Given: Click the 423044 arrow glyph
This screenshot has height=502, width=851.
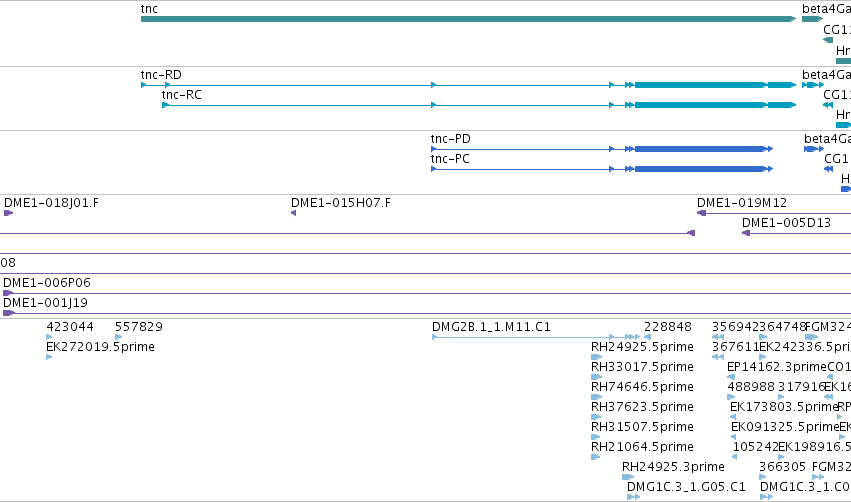Looking at the screenshot, I should 49,337.
